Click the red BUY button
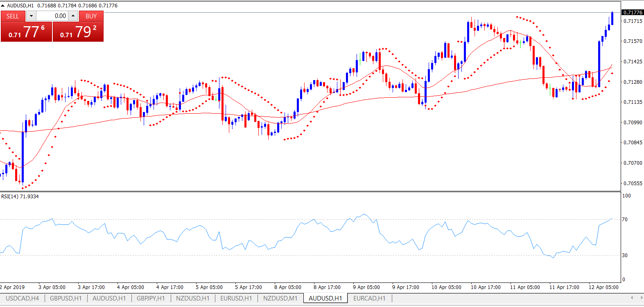This screenshot has height=307, width=644. [x=91, y=16]
